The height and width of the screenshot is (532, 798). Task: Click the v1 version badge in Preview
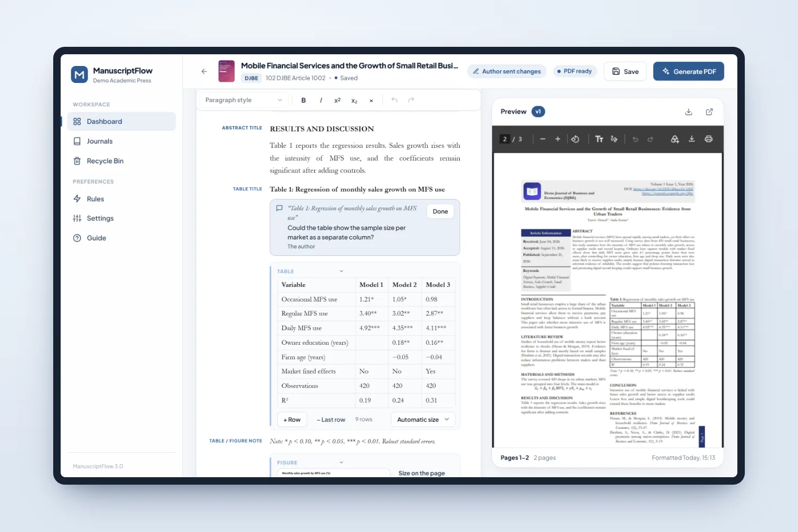538,112
